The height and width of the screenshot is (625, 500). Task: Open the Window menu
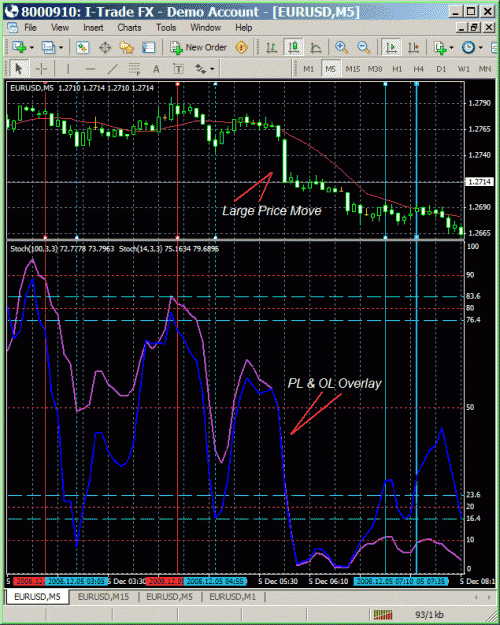tap(205, 28)
